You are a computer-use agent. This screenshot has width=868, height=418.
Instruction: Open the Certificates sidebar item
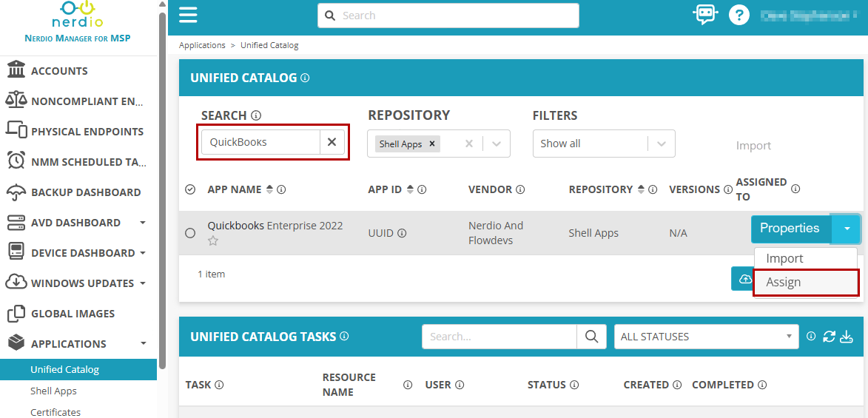[55, 412]
